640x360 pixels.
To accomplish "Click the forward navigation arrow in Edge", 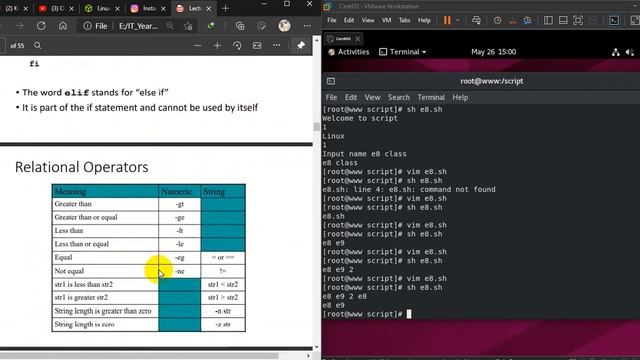I will click(x=20, y=26).
